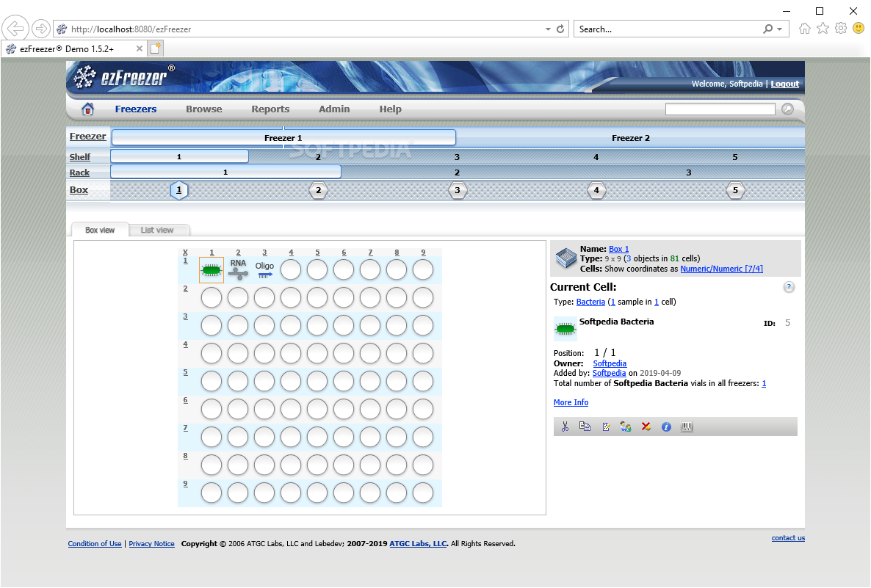The width and height of the screenshot is (871, 588).
Task: Select Rack 2
Action: pos(457,173)
